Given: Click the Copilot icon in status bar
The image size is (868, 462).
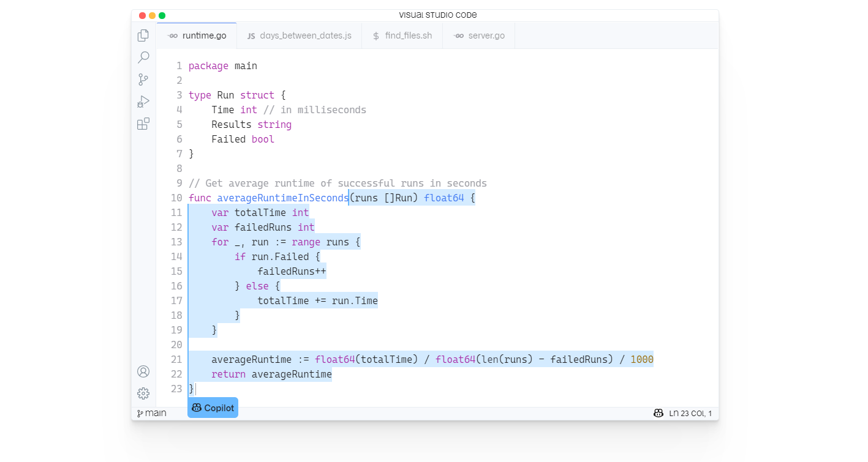Looking at the screenshot, I should [658, 413].
